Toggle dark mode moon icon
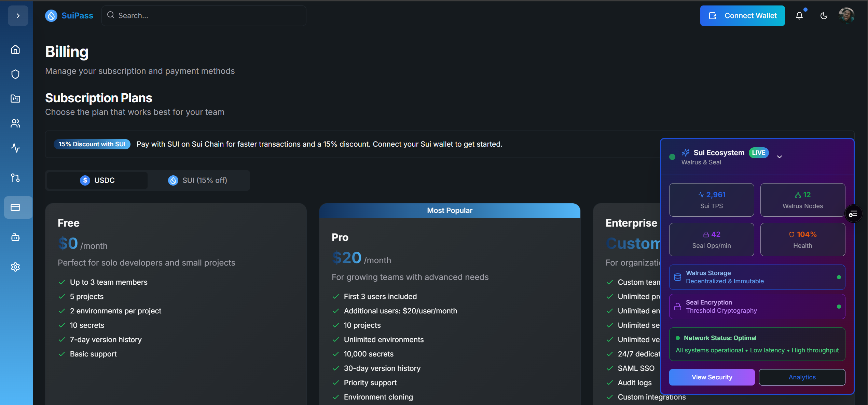The width and height of the screenshot is (868, 405). [x=824, y=16]
